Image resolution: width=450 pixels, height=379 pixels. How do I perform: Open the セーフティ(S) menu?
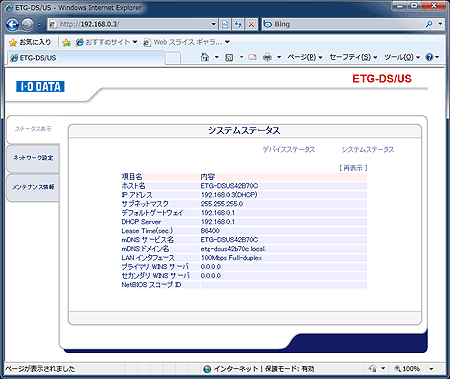coord(353,57)
